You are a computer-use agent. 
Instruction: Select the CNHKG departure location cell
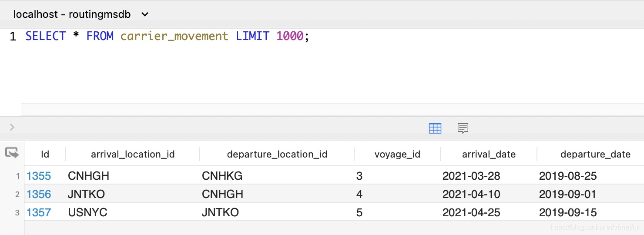coord(222,176)
